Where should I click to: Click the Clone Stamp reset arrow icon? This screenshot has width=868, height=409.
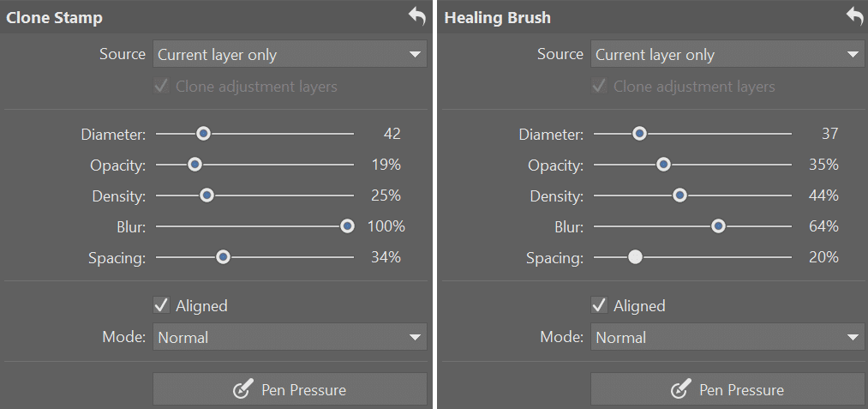(416, 16)
